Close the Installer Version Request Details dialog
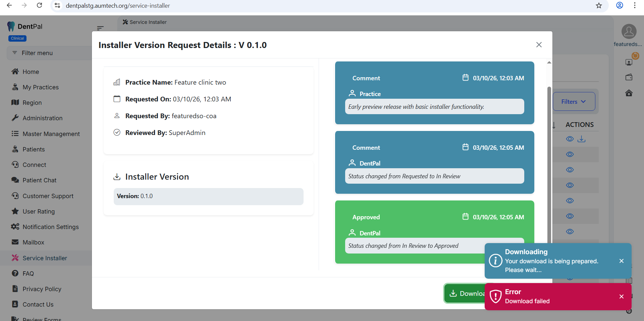Viewport: 644px width, 321px height. click(539, 45)
